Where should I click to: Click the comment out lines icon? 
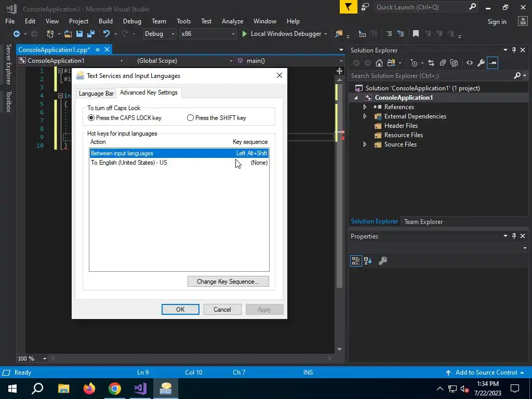coord(389,34)
